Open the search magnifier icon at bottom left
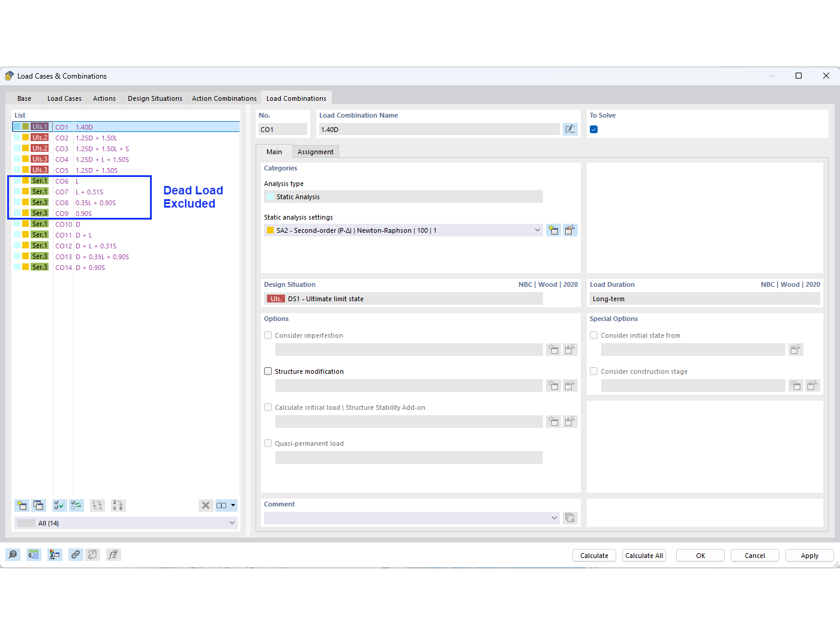The width and height of the screenshot is (840, 630). (x=13, y=554)
